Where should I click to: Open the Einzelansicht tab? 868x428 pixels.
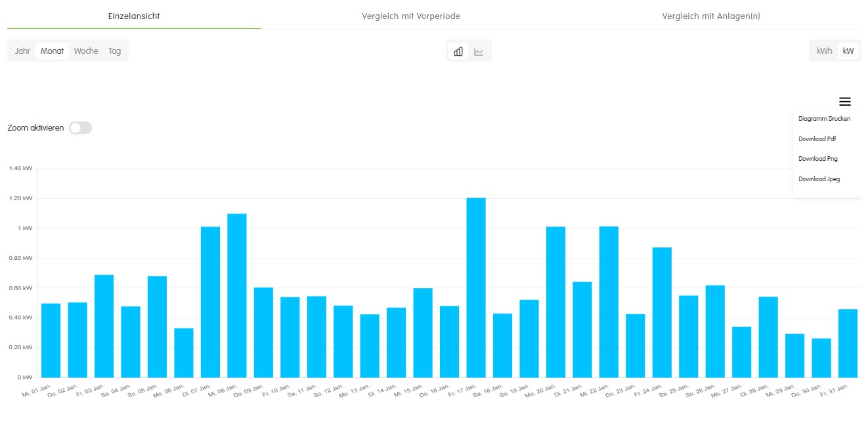tap(134, 16)
